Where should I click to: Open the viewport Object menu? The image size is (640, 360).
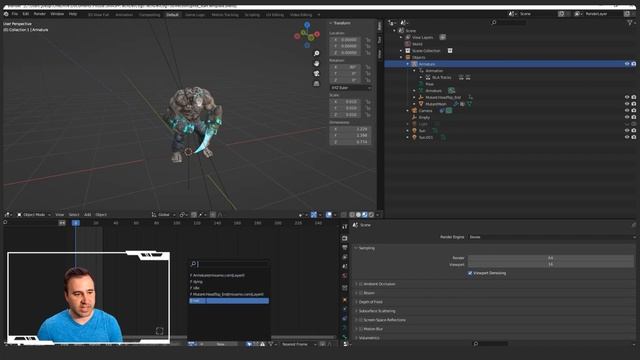pyautogui.click(x=101, y=215)
